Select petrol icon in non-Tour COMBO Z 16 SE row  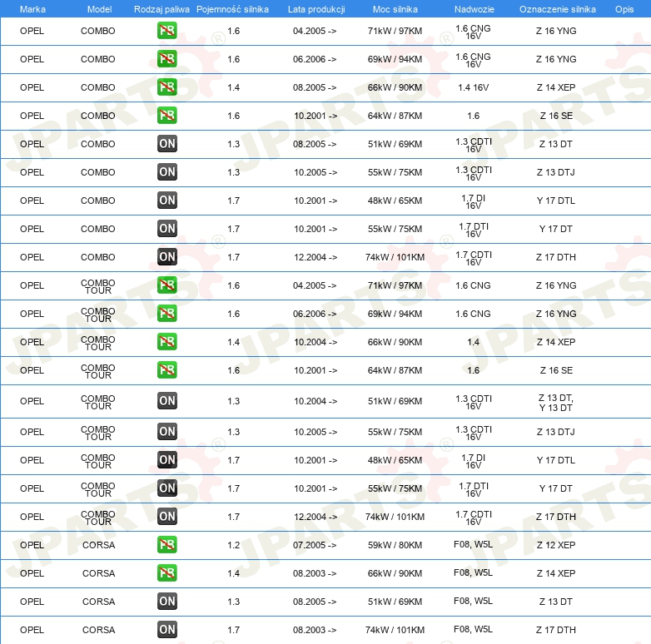coord(166,116)
